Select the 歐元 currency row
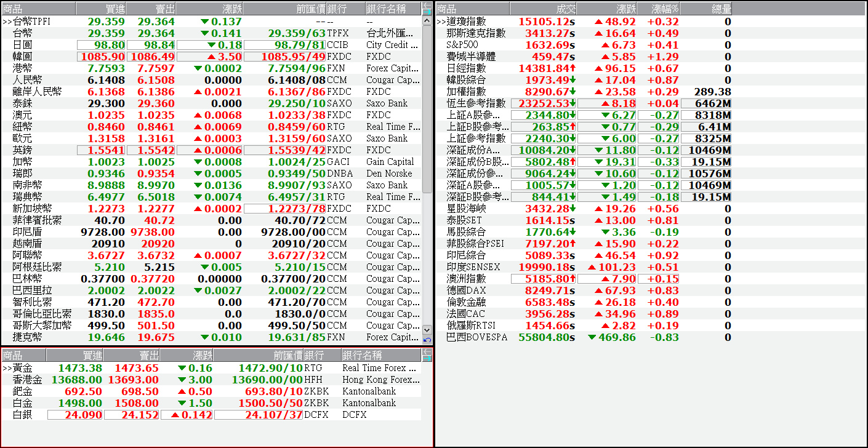The image size is (868, 448). [211, 138]
